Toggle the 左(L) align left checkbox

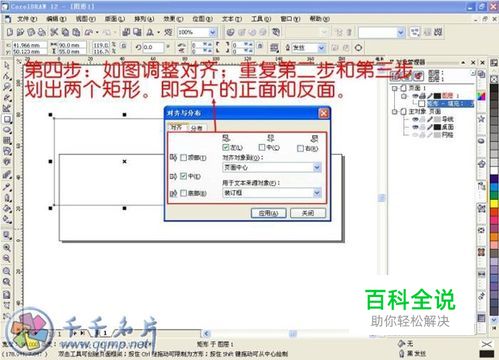click(226, 147)
